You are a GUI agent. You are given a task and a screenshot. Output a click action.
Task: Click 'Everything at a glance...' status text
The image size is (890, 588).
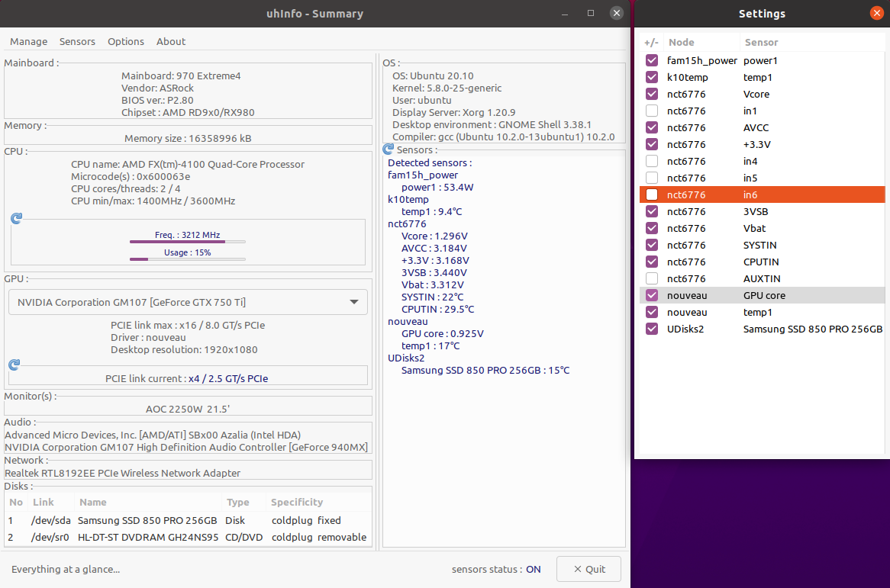coord(66,569)
